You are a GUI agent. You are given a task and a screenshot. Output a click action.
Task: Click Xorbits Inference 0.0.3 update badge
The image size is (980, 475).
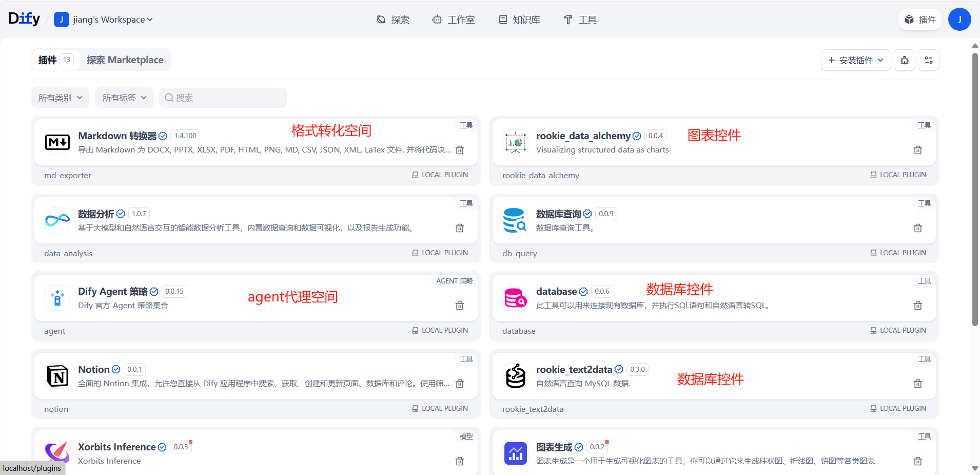coord(181,447)
